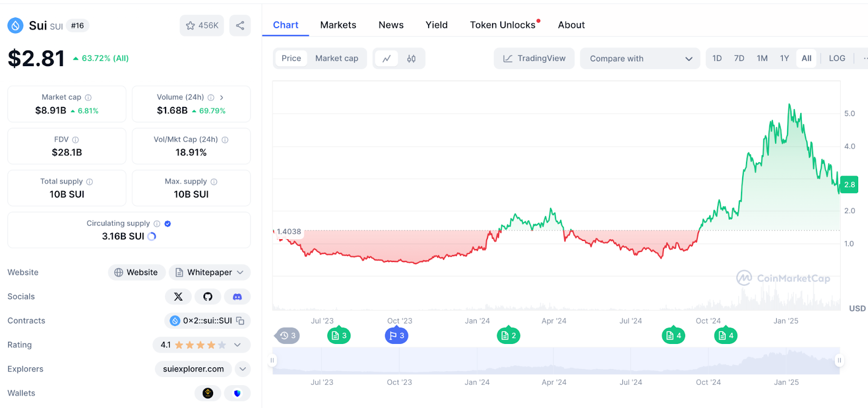The image size is (868, 408).
Task: Open suiexplorer.com explorer link
Action: pos(193,369)
